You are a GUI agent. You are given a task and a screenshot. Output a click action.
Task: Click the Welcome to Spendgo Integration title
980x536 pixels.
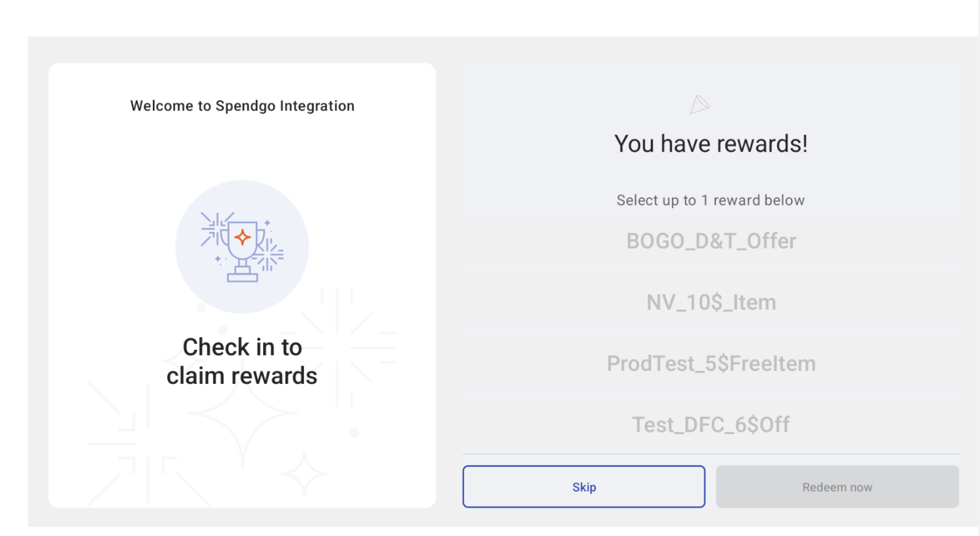click(242, 106)
